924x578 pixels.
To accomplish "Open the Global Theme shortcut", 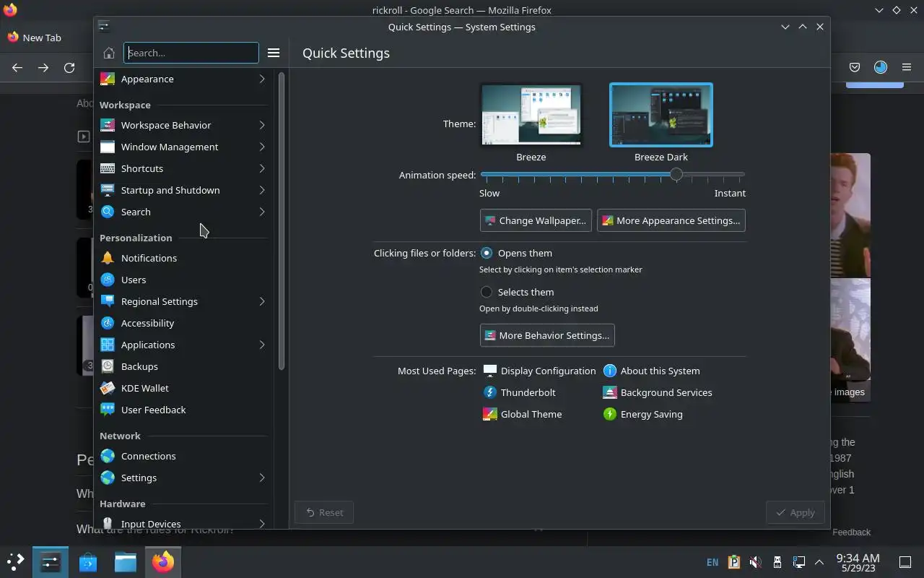I will click(x=522, y=414).
